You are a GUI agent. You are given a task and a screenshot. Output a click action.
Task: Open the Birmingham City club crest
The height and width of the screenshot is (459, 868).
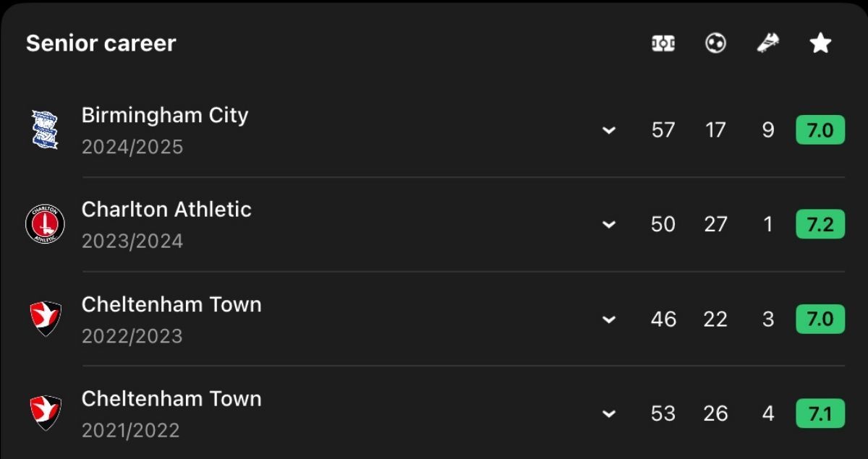point(45,130)
